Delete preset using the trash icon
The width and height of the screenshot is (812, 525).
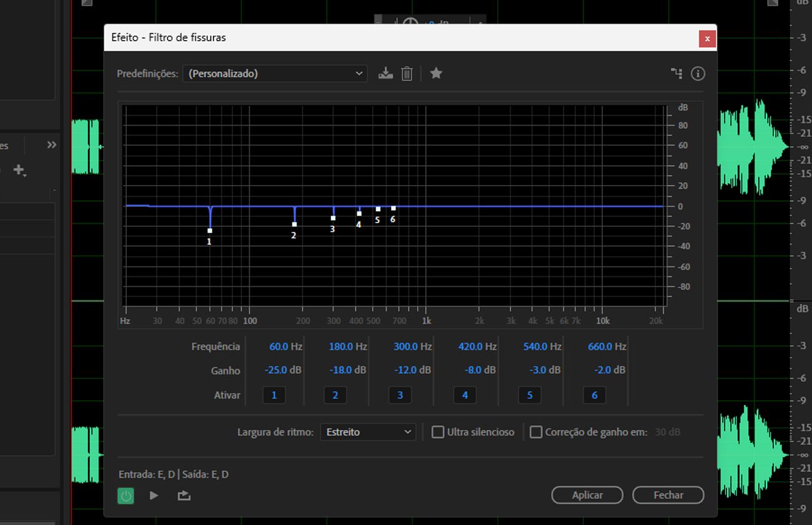407,73
